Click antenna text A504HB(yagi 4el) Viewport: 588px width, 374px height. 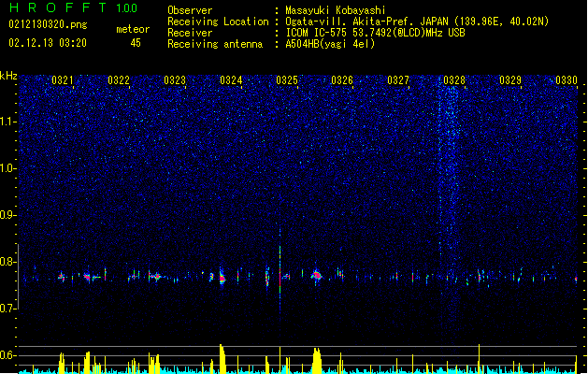(x=330, y=44)
